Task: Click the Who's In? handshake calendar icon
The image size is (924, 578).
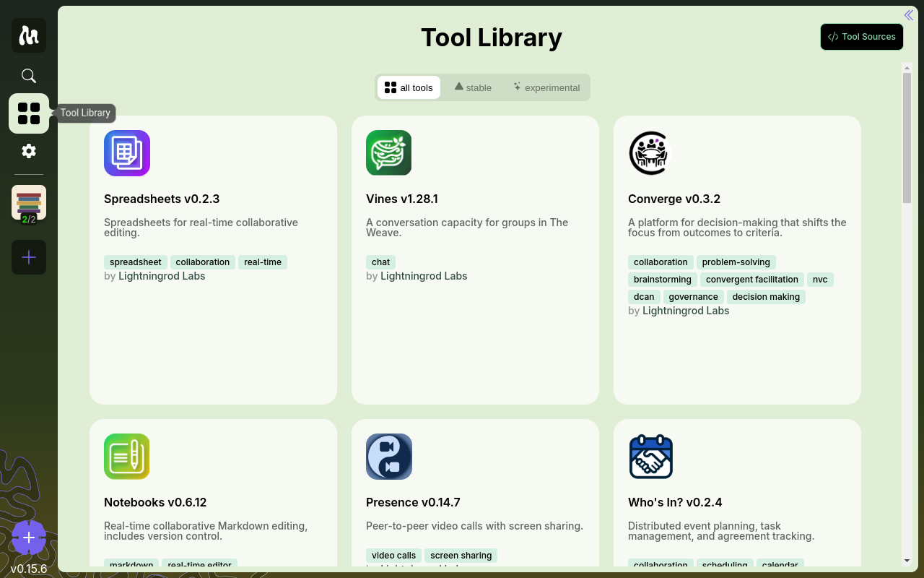Action: coord(651,457)
